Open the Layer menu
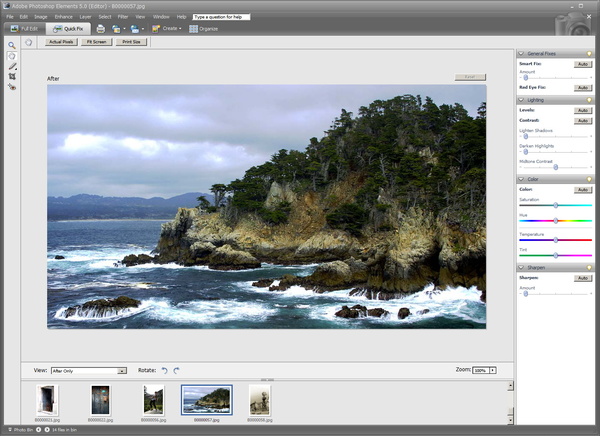The image size is (600, 436). tap(85, 17)
